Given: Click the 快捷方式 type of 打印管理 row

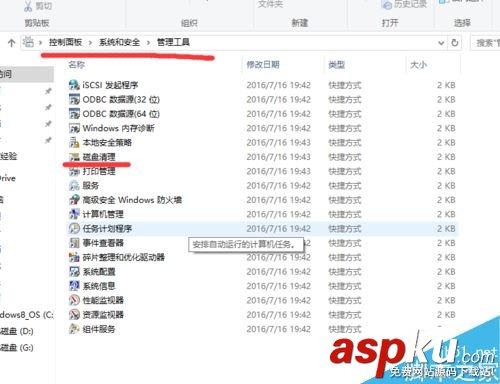Looking at the screenshot, I should [x=345, y=171].
